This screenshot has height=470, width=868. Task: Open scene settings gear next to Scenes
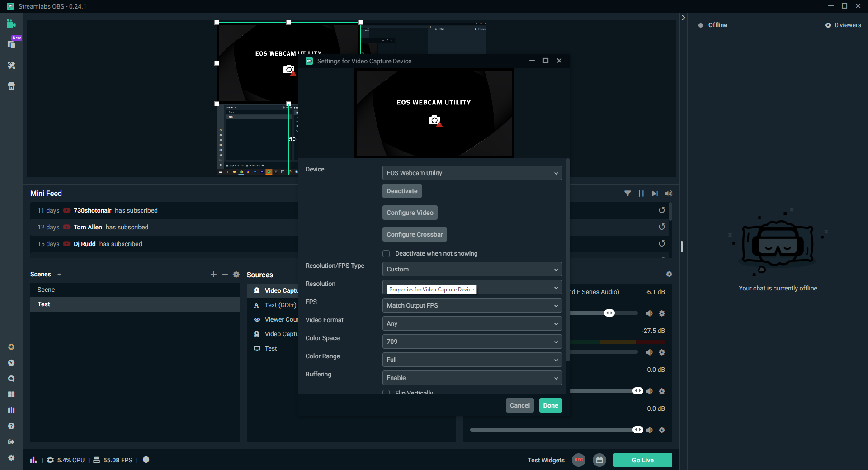pos(236,274)
